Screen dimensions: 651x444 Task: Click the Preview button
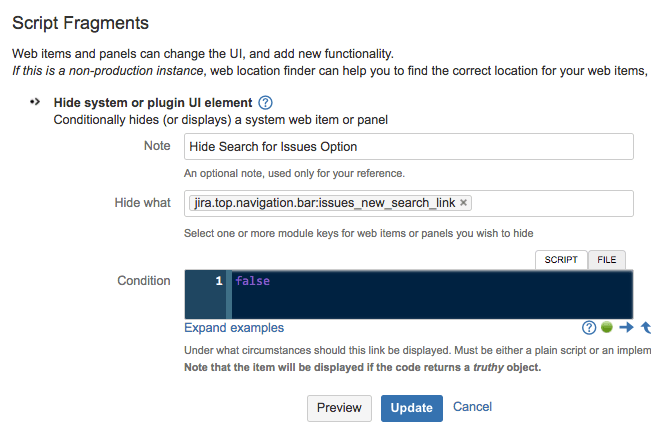[x=339, y=408]
